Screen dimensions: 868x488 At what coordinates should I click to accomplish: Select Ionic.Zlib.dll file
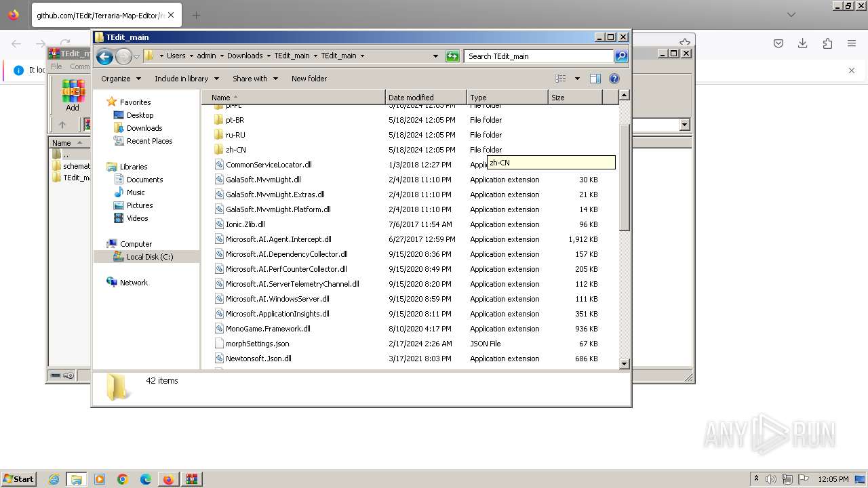(245, 224)
